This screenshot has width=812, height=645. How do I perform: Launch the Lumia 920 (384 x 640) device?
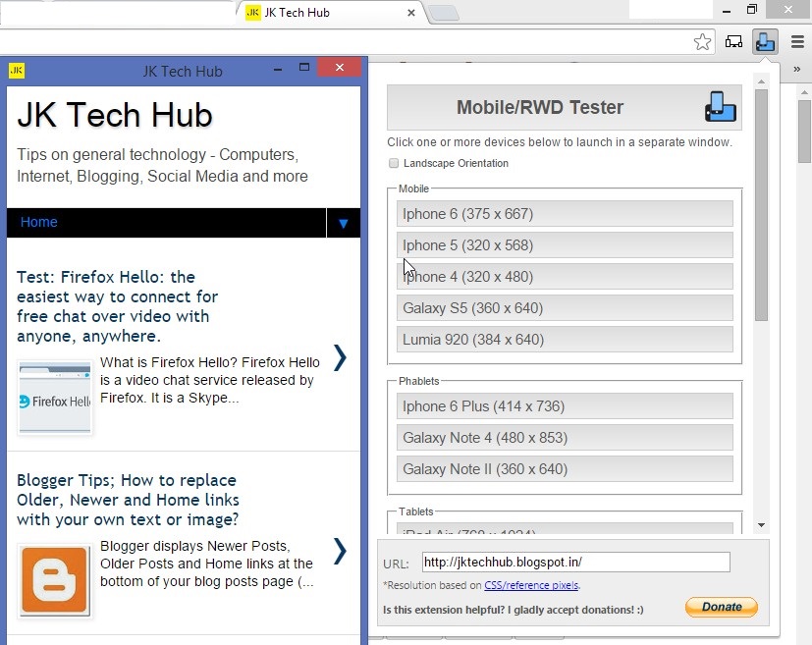coord(565,340)
